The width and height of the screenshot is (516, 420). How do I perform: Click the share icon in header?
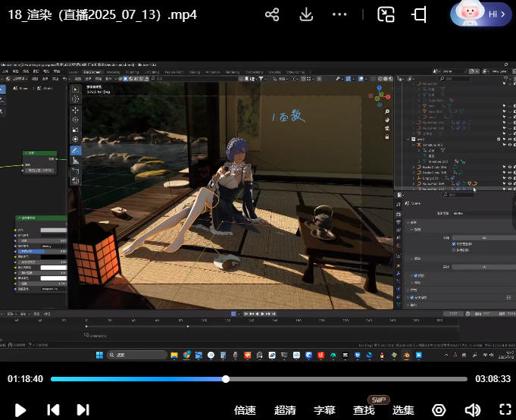tap(273, 14)
